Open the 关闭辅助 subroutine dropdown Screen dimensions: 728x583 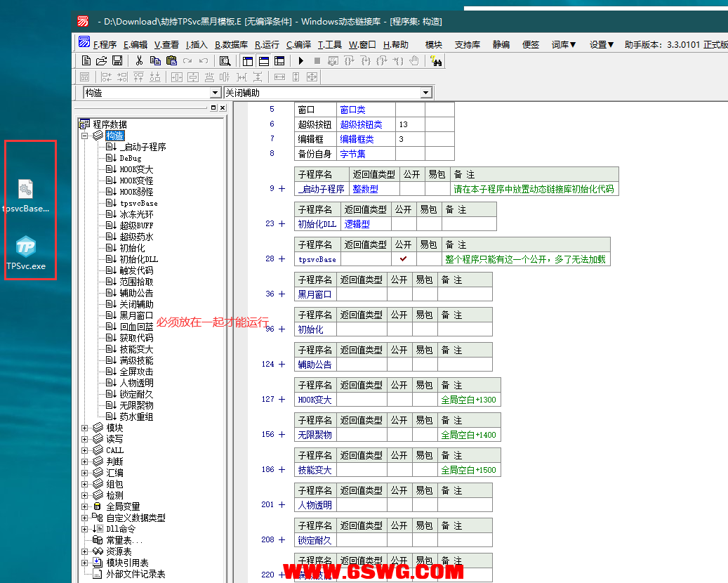pos(426,93)
